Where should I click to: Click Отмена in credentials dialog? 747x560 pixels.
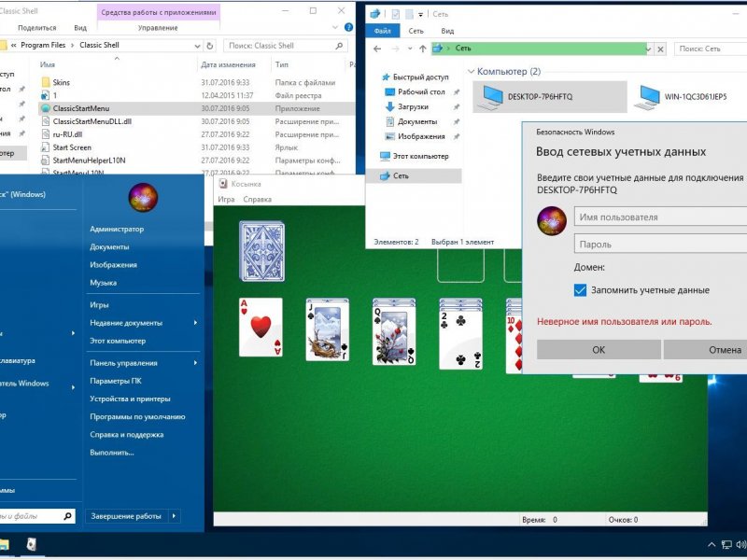point(706,349)
